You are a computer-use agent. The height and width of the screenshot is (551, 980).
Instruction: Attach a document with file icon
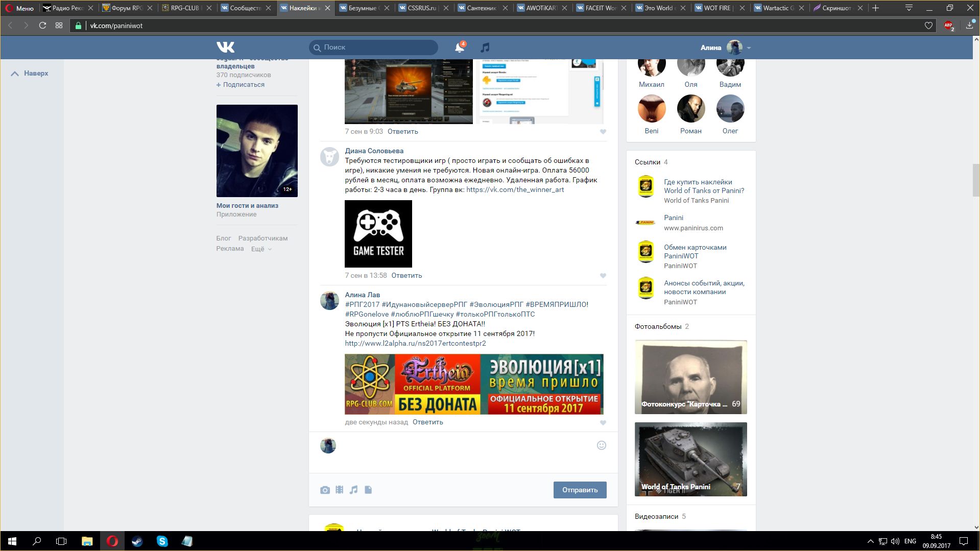click(368, 490)
